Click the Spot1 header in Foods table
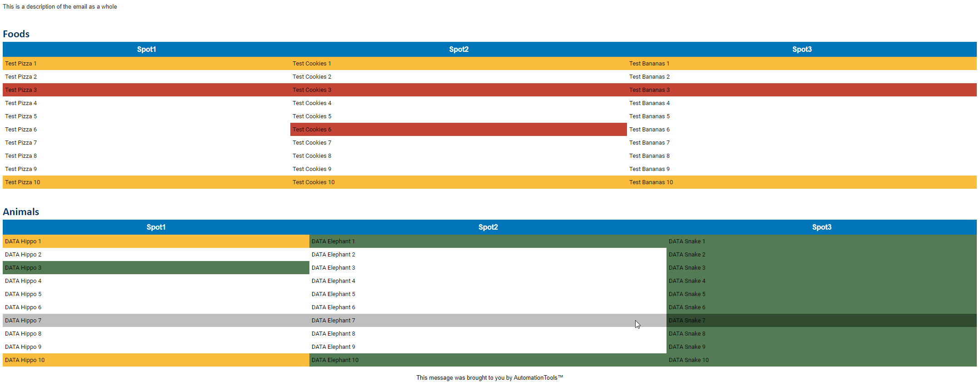980x387 pixels. [146, 50]
